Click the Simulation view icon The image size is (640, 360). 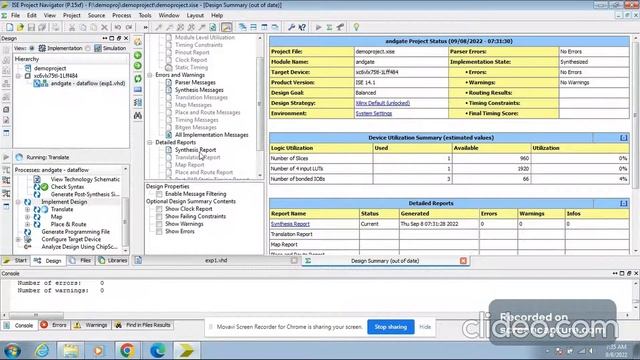point(98,48)
